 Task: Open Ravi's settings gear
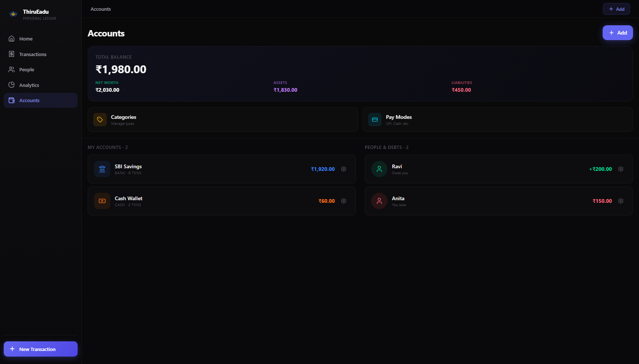tap(621, 169)
